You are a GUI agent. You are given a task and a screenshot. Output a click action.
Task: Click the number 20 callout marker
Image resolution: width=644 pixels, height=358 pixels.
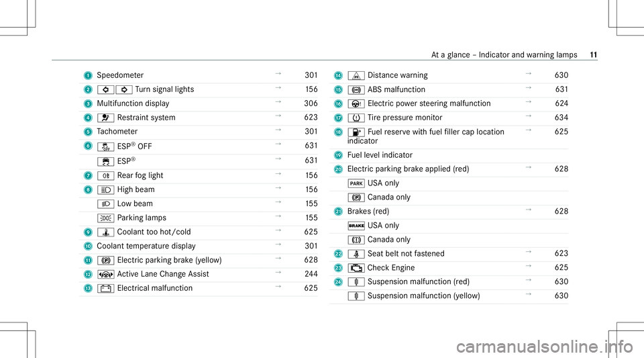click(338, 169)
